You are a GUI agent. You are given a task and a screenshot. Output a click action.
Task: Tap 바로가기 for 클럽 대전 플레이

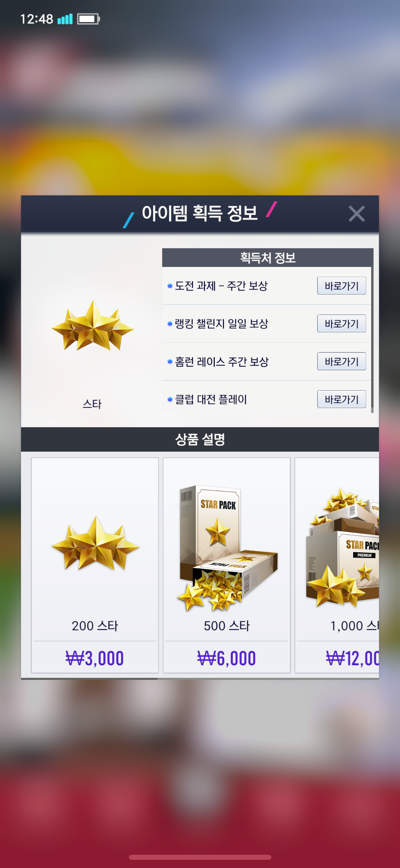click(341, 399)
